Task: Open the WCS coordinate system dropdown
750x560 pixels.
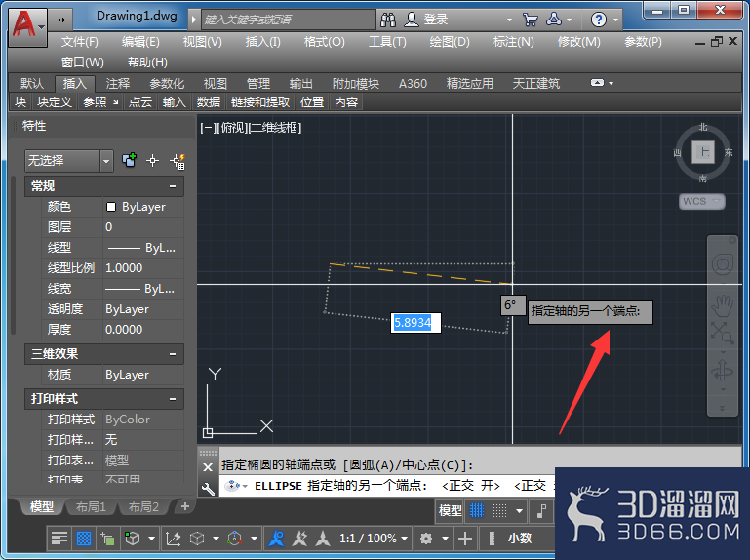Action: [701, 201]
